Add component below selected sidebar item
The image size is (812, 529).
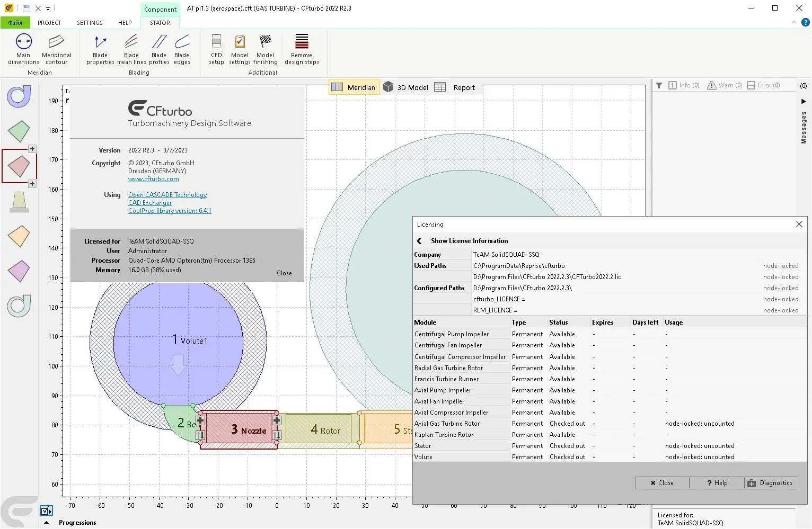pos(32,184)
